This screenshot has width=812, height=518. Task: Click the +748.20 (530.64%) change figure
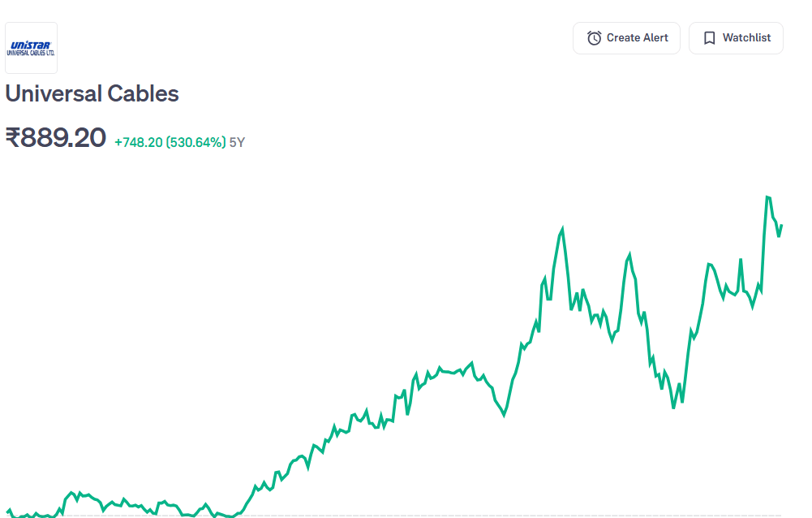coord(170,143)
